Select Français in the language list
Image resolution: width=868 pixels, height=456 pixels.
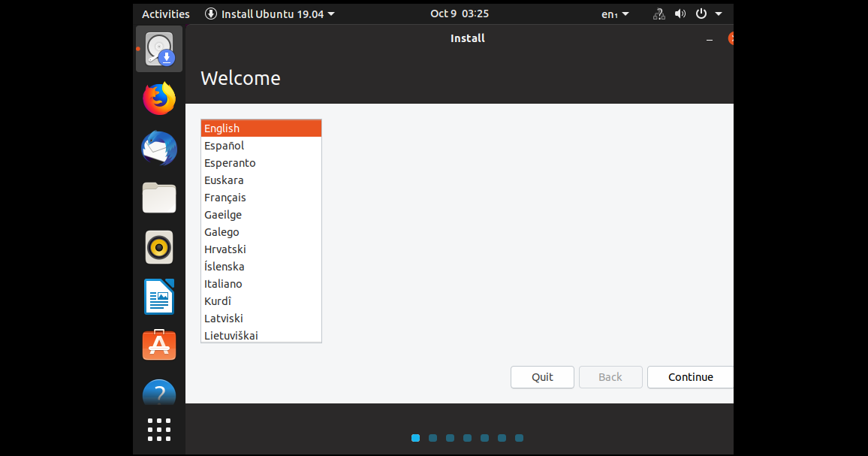pos(225,197)
